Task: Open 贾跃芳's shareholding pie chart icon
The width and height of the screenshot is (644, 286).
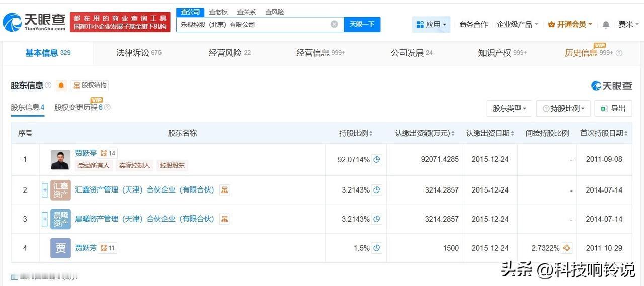Action: (377, 248)
